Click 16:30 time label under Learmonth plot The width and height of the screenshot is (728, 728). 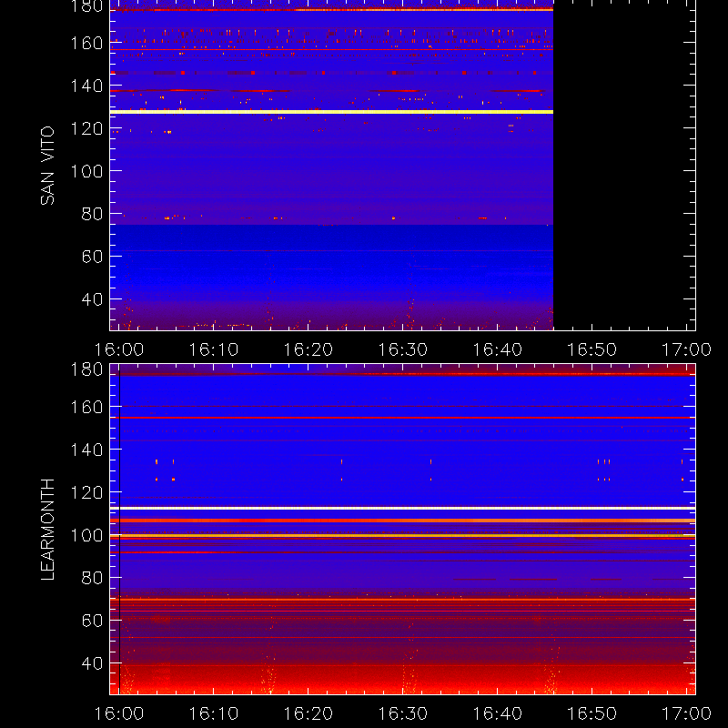pyautogui.click(x=403, y=713)
